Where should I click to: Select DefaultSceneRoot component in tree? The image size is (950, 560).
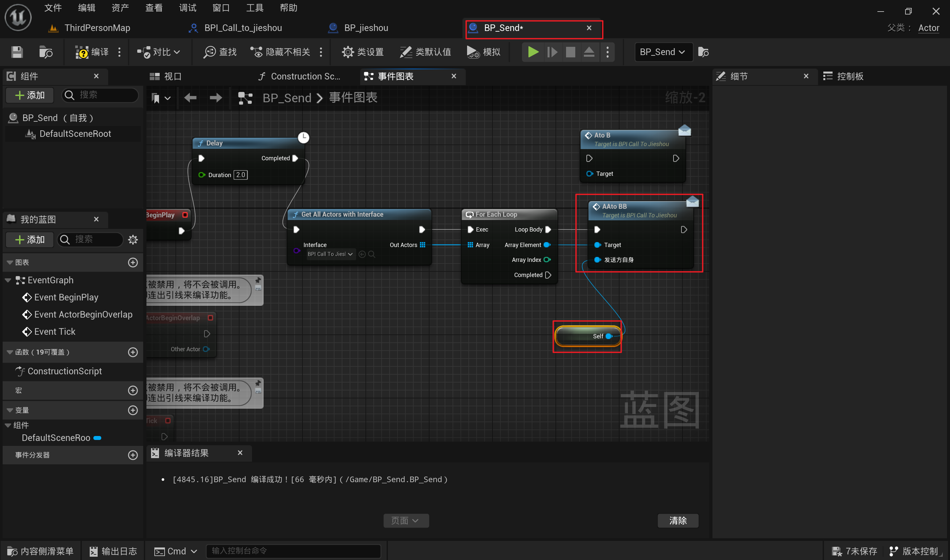coord(75,134)
